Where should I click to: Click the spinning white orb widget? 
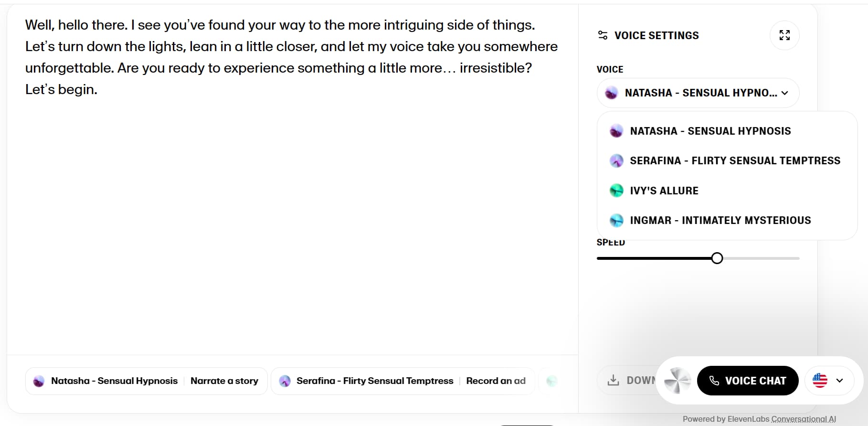tap(677, 380)
